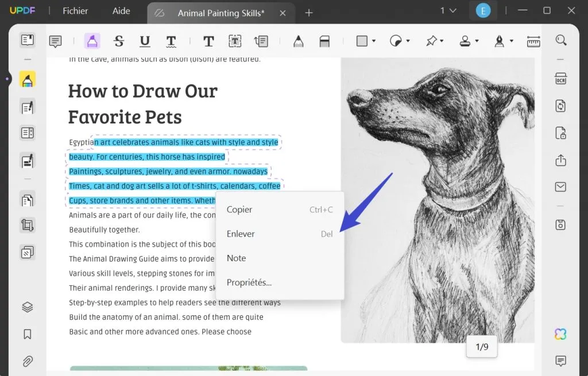Viewport: 588px width, 376px height.
Task: Select Copier from the context menu
Action: pyautogui.click(x=239, y=210)
